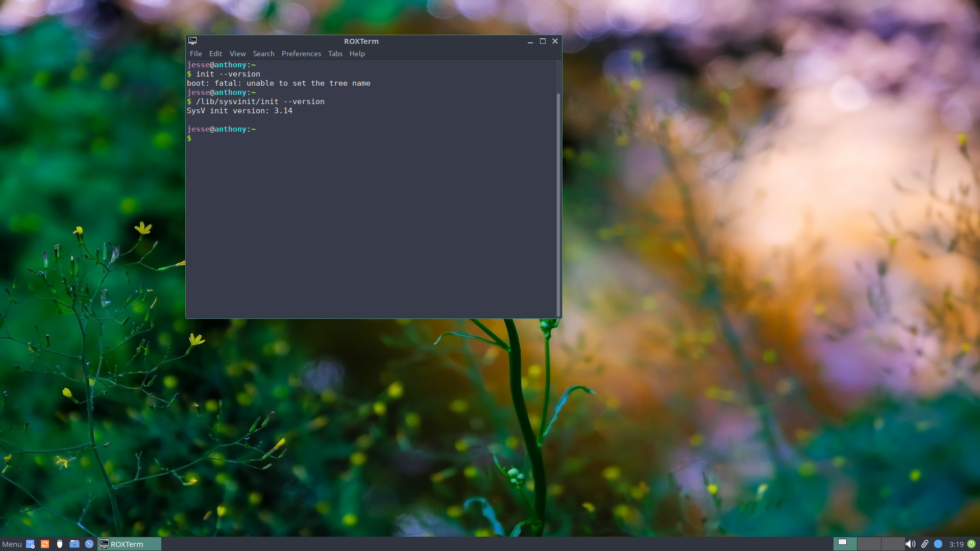Switch to the second workspace in pager

click(x=869, y=544)
